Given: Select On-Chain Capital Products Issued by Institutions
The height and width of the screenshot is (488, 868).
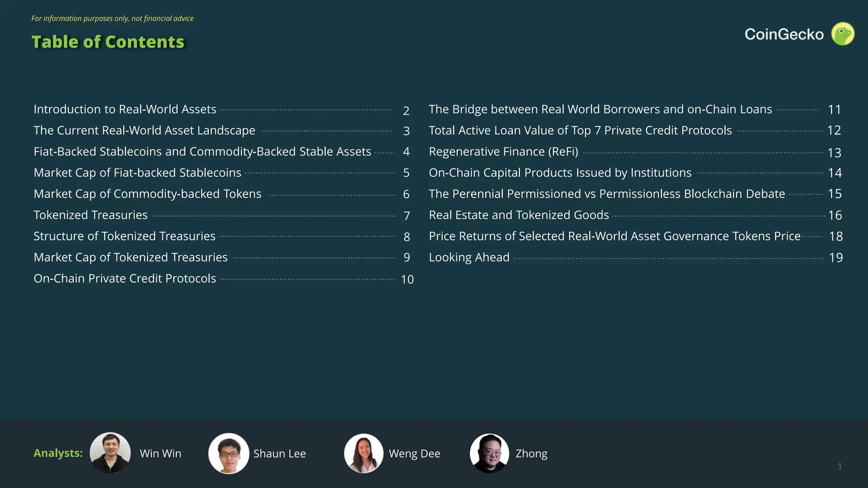Looking at the screenshot, I should point(560,173).
